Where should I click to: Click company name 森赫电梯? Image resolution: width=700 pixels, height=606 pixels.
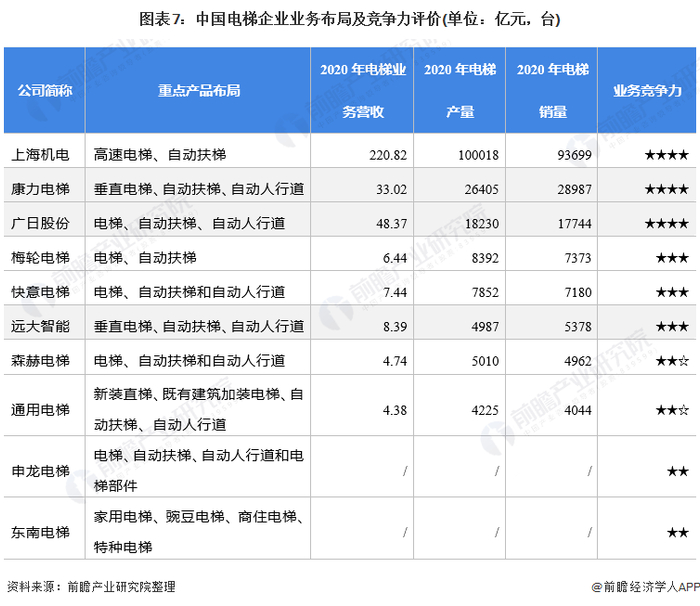coord(40,360)
